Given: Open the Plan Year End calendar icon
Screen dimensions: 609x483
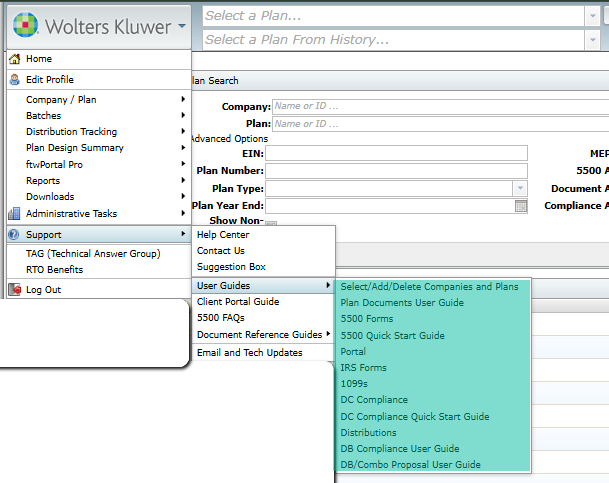Looking at the screenshot, I should tap(521, 206).
